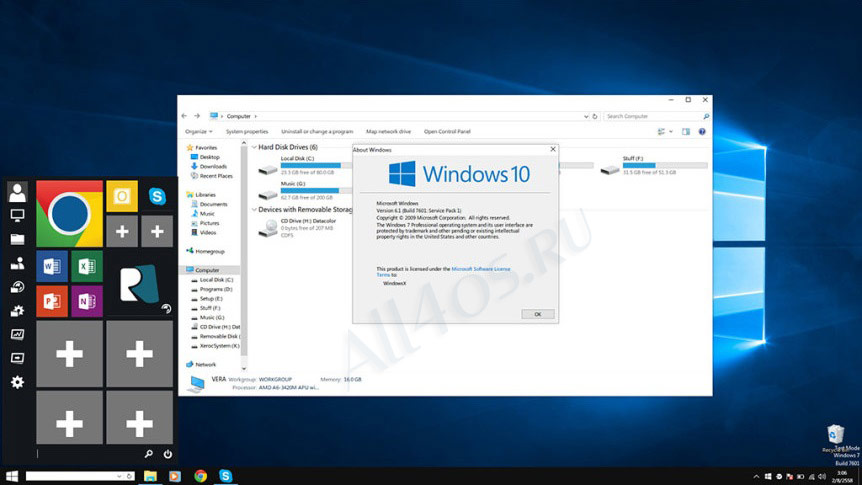The width and height of the screenshot is (862, 485).
Task: Open folder icon in start menu sidebar
Action: 17,239
